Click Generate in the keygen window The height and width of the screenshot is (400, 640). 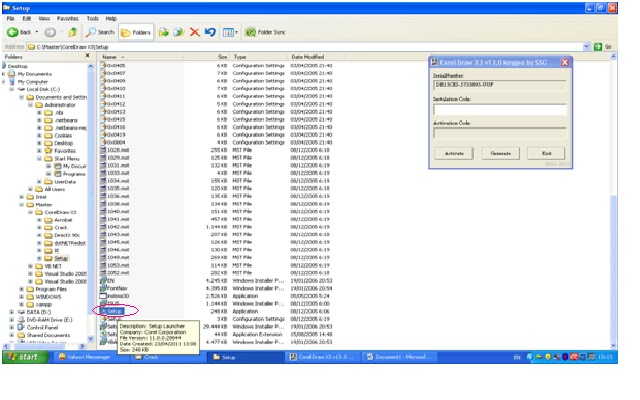[x=501, y=153]
